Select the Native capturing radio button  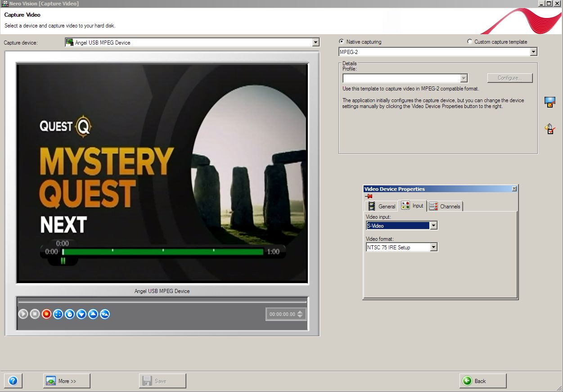click(x=341, y=41)
